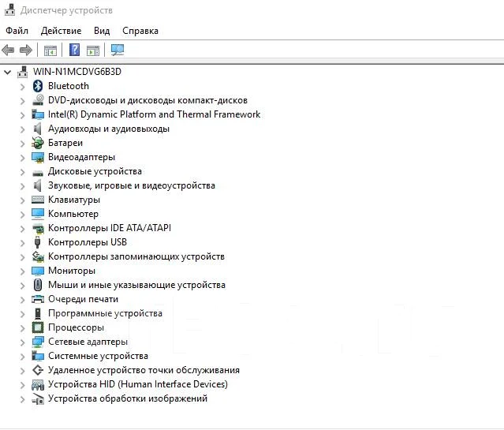Select Устройства HID (Human Interface Devices)
This screenshot has width=504, height=430.
(138, 384)
